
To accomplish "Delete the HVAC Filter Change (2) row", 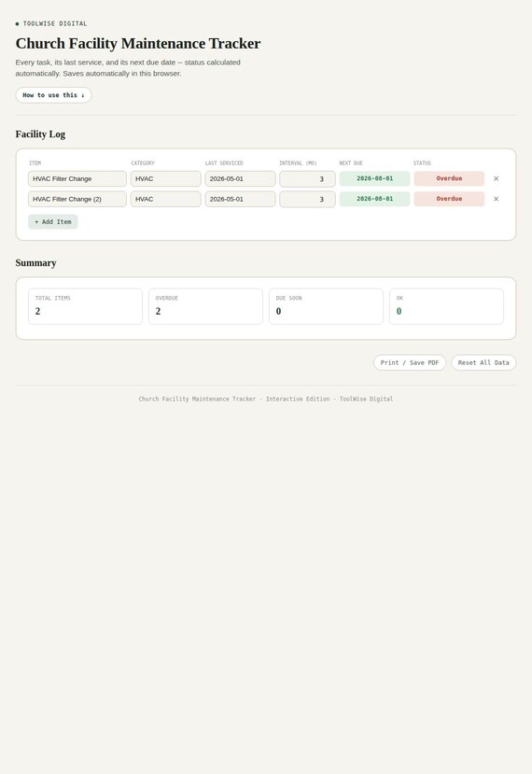I will point(496,199).
